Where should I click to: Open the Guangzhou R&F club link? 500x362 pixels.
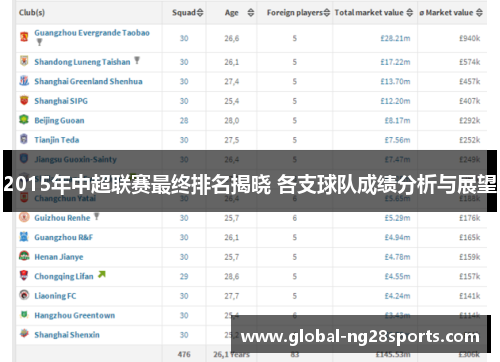[64, 237]
